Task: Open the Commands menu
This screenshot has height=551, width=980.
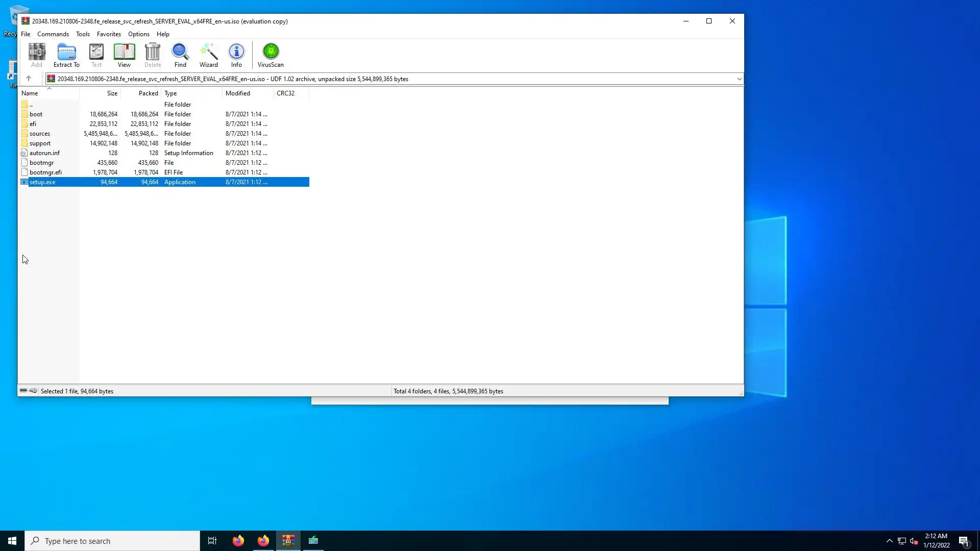Action: tap(53, 34)
